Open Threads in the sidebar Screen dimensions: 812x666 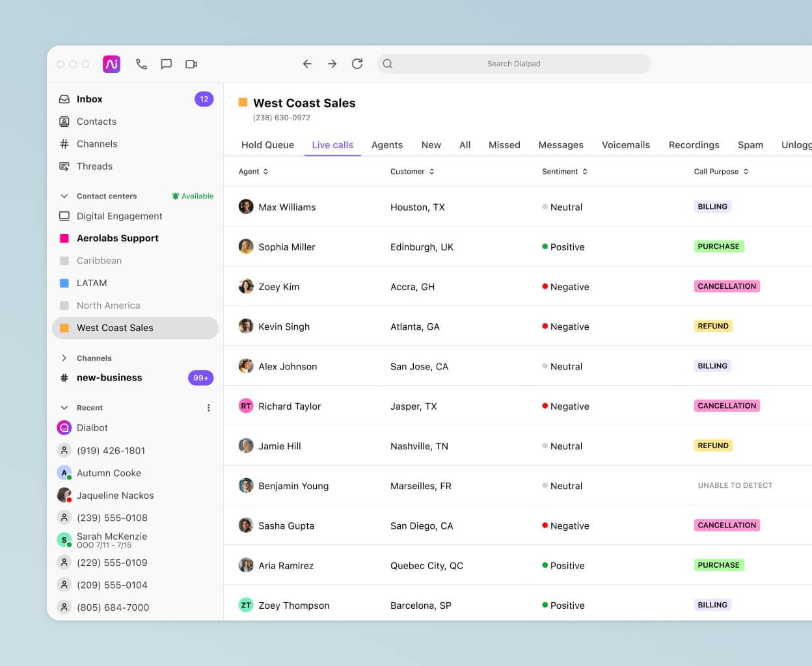tap(94, 166)
